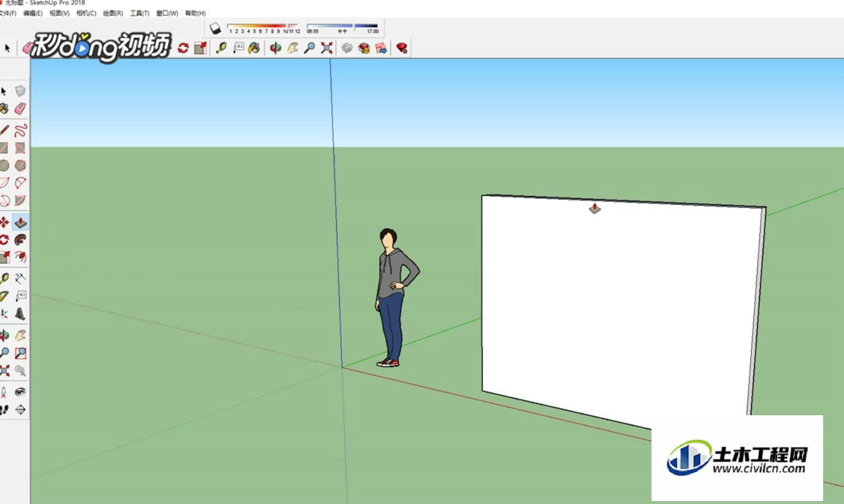Choose the Walk footprints tool
The width and height of the screenshot is (844, 504).
pos(4,410)
